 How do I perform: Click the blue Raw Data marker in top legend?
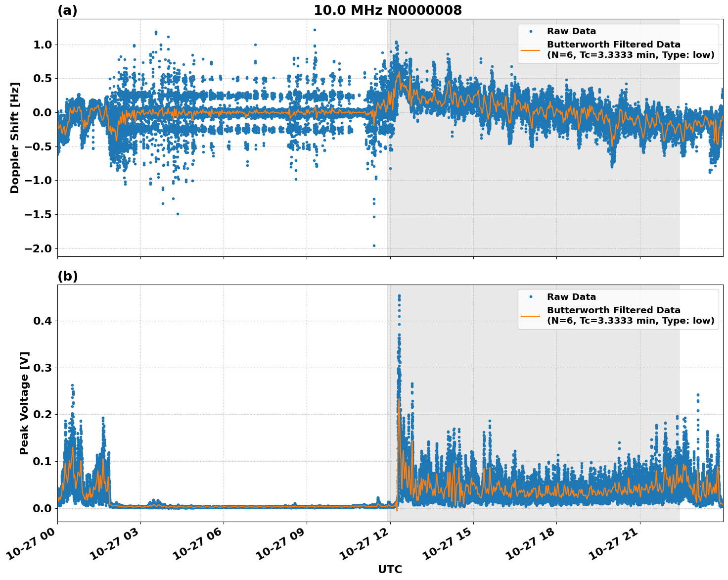coord(531,32)
